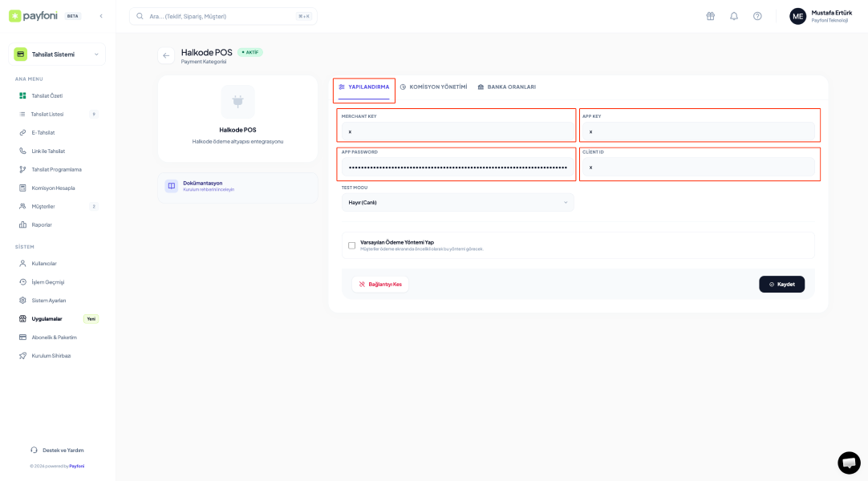Click the gift icon in top bar
This screenshot has width=868, height=481.
710,16
